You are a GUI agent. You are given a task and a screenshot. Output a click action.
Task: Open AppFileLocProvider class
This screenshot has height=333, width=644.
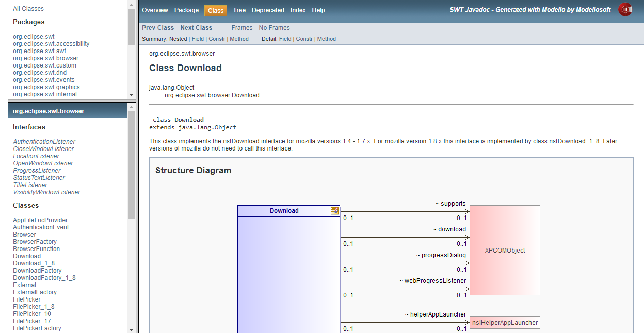[x=40, y=220]
